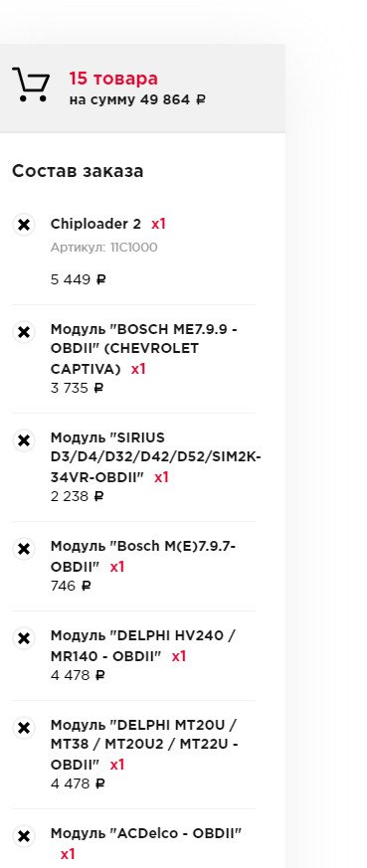Open ACDelco - OBDII module link

[146, 833]
